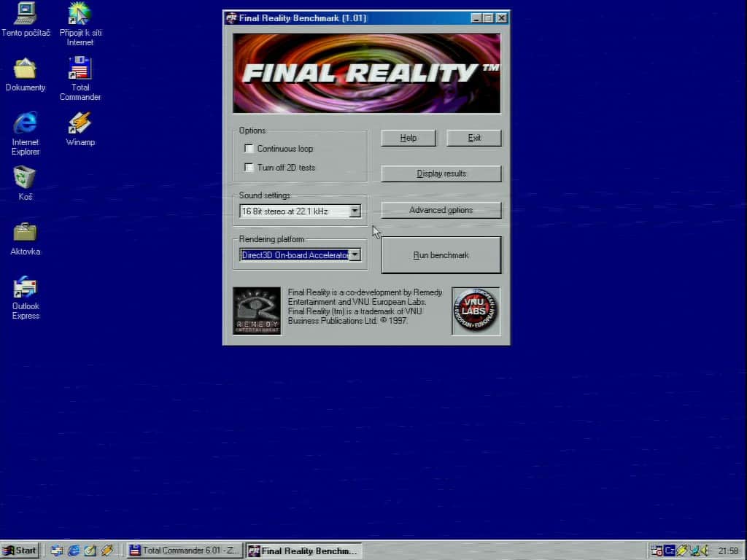Click Final Reality Benchmark taskbar button
This screenshot has height=560, width=747.
click(304, 551)
